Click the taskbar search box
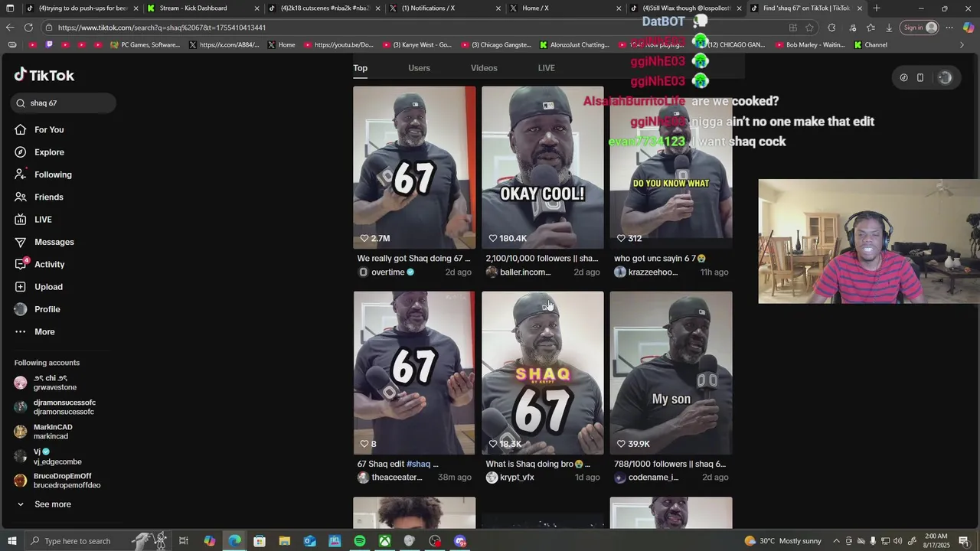Image resolution: width=980 pixels, height=551 pixels. point(100,541)
